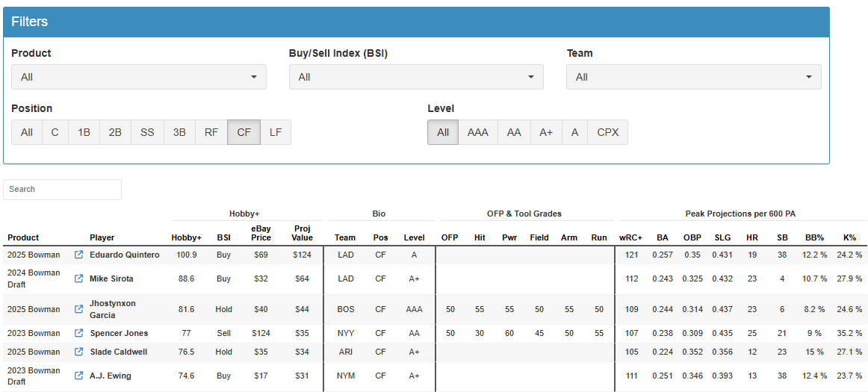Click the $124 eBay price cell
This screenshot has height=392, width=868.
pos(261,333)
